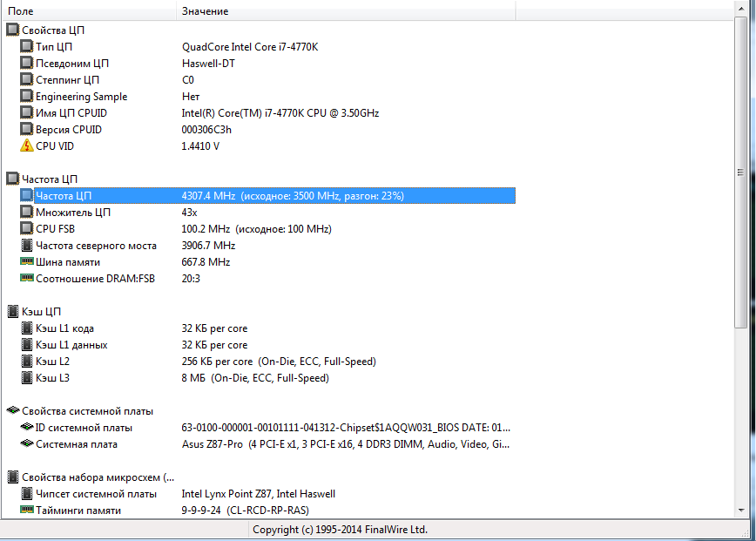Click the memory timings value 9-9-9-24

[245, 511]
